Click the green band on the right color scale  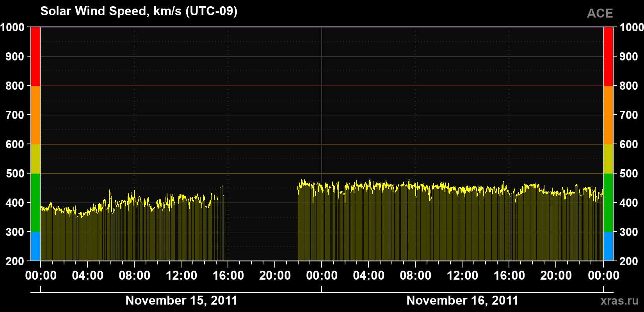click(608, 203)
